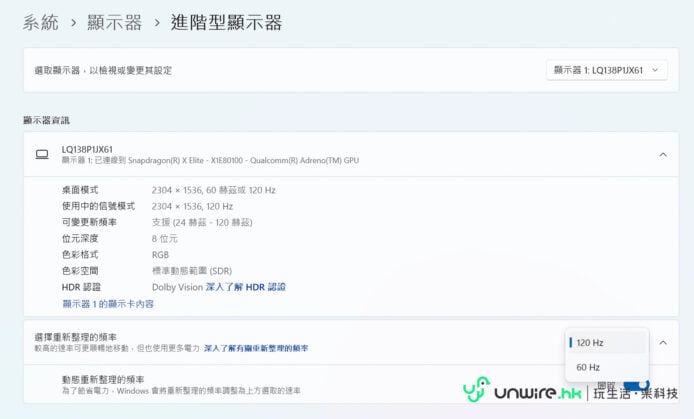Click the 桌面模式 resolution value

[213, 190]
